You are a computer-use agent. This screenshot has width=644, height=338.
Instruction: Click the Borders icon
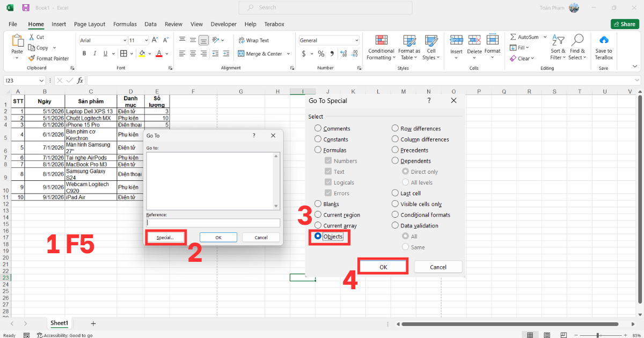click(123, 54)
